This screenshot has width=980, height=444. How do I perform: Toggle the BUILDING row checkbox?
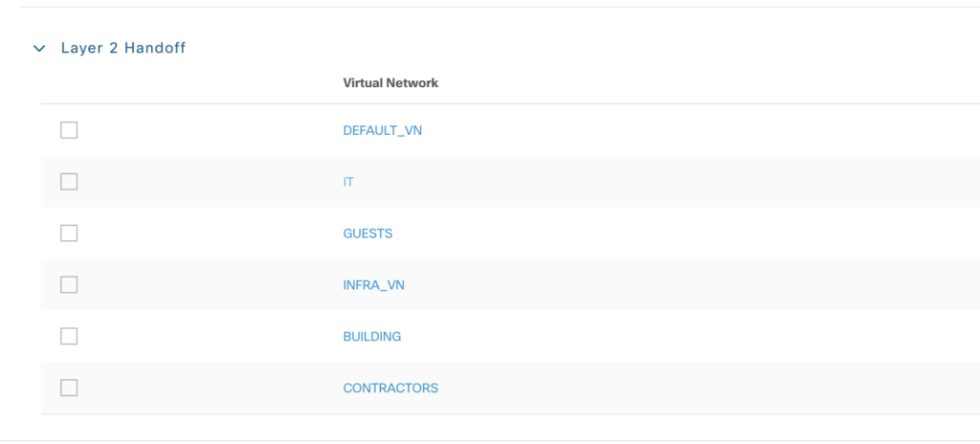coord(69,336)
